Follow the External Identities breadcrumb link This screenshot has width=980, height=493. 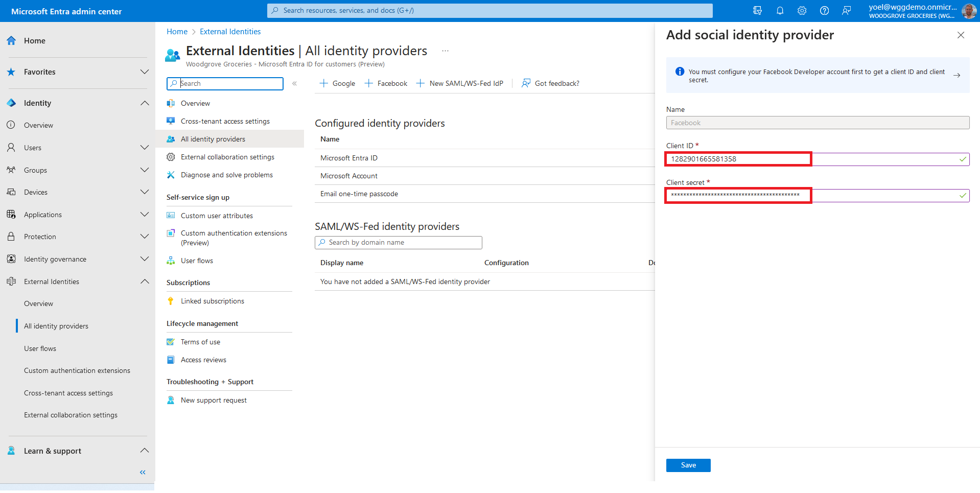click(230, 32)
